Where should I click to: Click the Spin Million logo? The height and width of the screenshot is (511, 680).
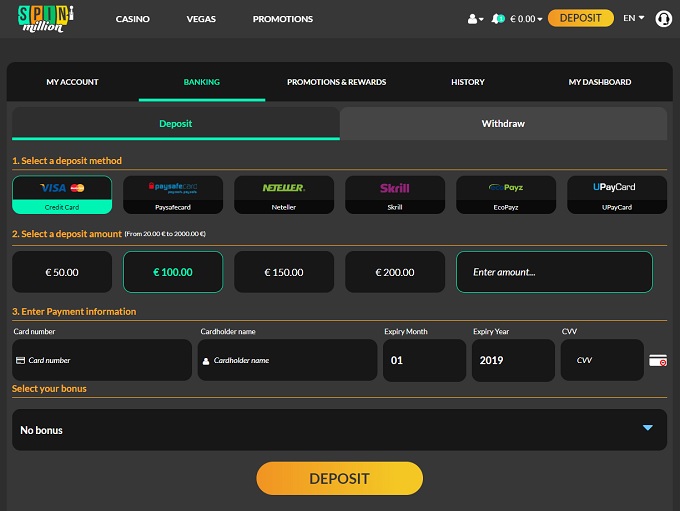coord(46,18)
